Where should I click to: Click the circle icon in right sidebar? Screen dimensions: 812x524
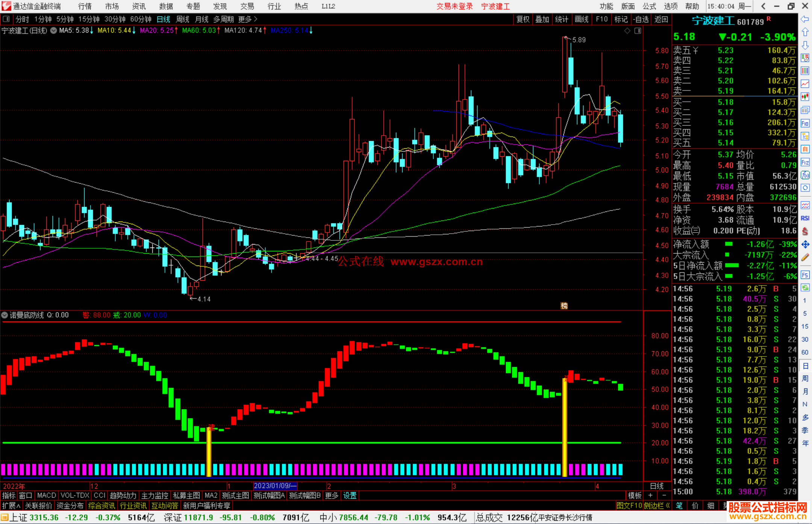pyautogui.click(x=805, y=188)
